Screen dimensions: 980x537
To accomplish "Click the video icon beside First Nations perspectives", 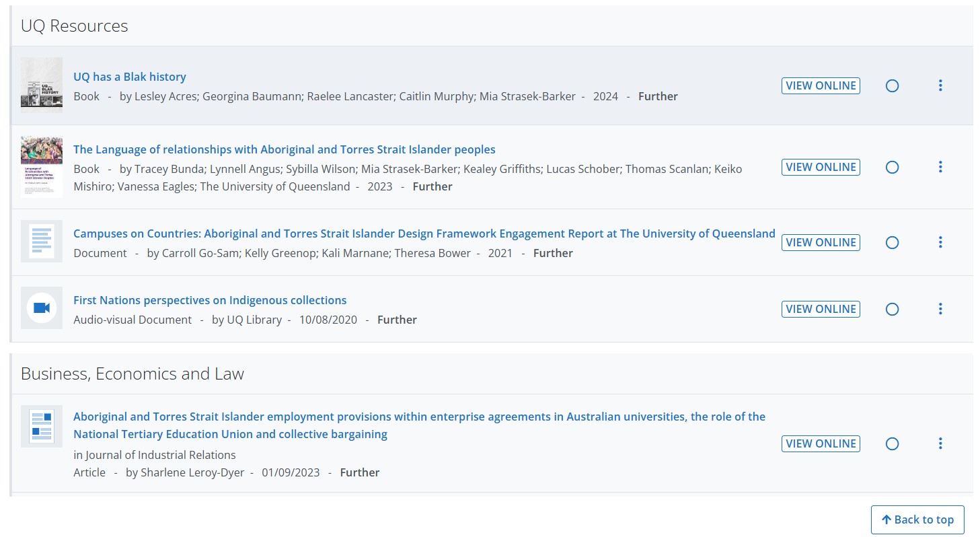I will click(x=41, y=308).
